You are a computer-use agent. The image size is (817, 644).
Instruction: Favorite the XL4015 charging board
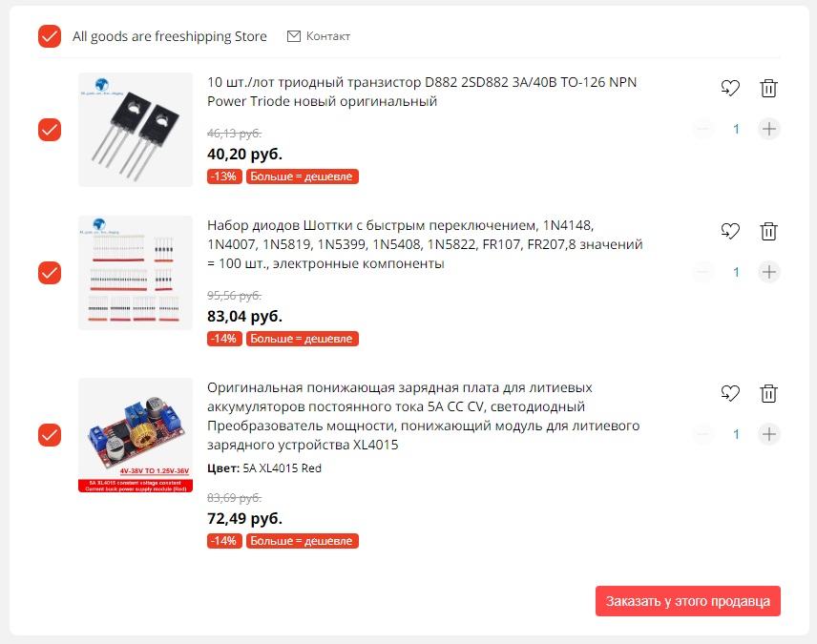point(730,393)
